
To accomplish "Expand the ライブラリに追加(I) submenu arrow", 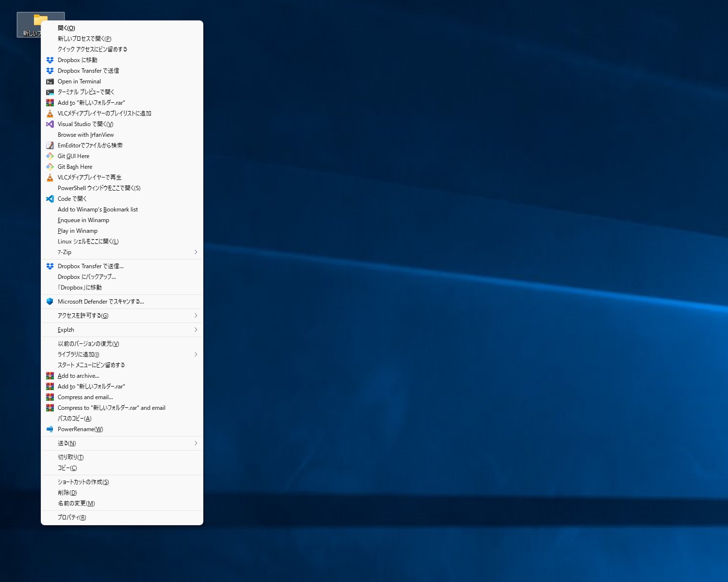I will tap(196, 355).
